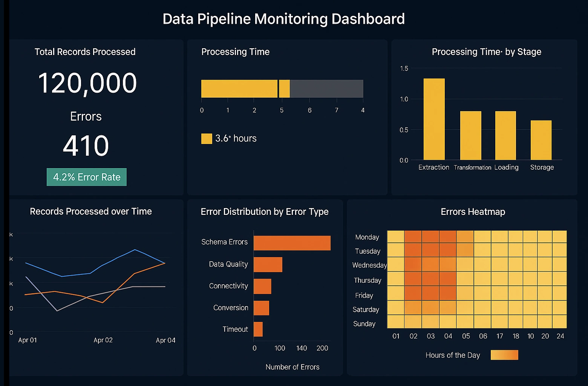The height and width of the screenshot is (386, 588).
Task: Expand the Error Distribution panel
Action: pyautogui.click(x=264, y=212)
